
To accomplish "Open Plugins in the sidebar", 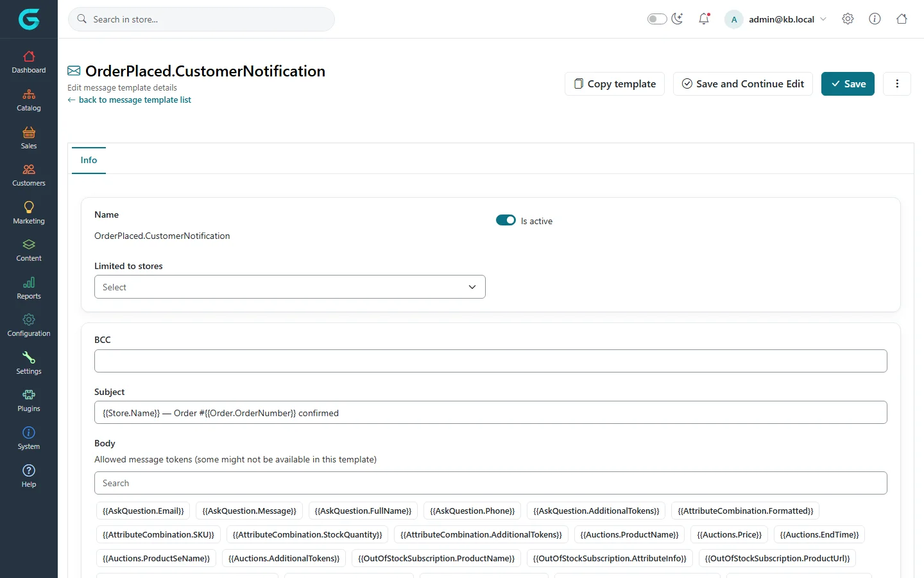I will (x=29, y=401).
